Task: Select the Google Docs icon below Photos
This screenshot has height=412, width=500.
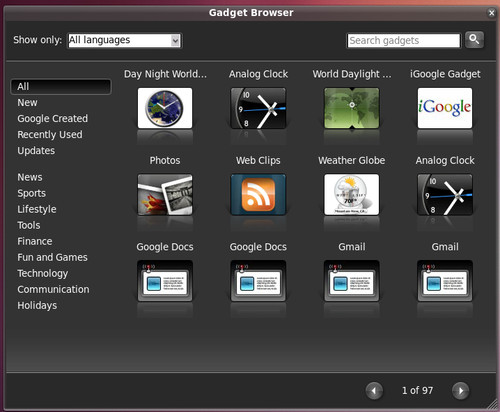Action: coord(165,281)
